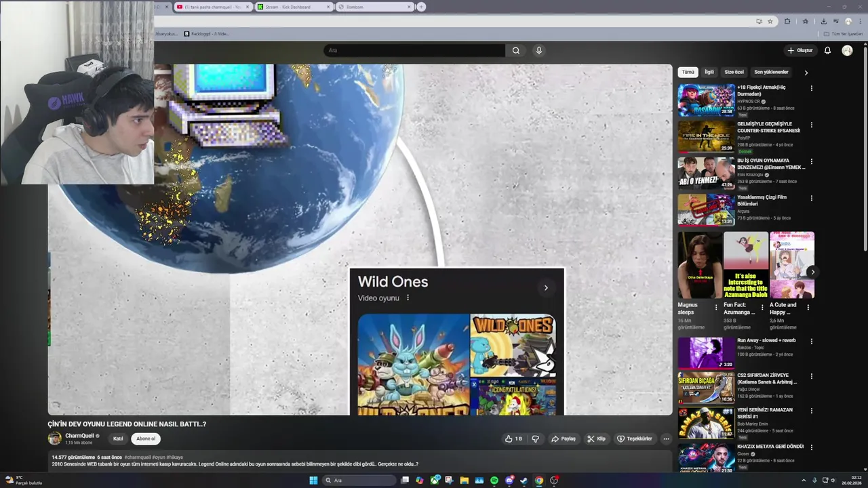The image size is (868, 488).
Task: Open the Windows Start menu
Action: (x=313, y=481)
